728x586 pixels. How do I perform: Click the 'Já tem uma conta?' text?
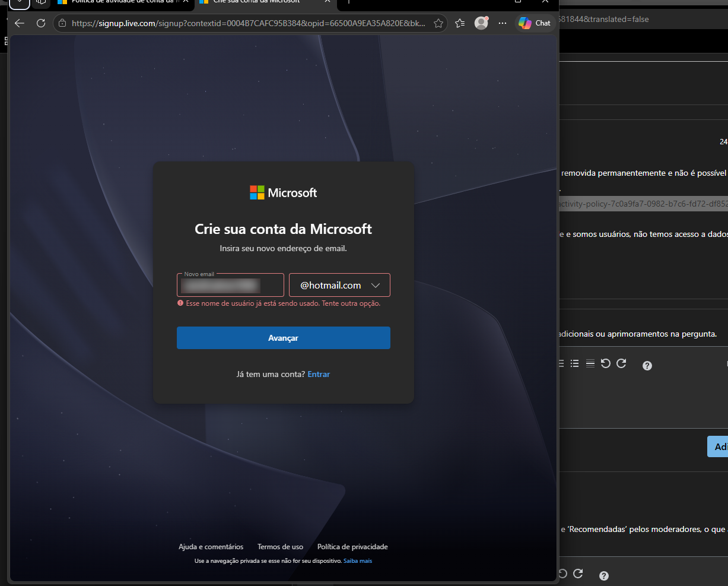(271, 374)
